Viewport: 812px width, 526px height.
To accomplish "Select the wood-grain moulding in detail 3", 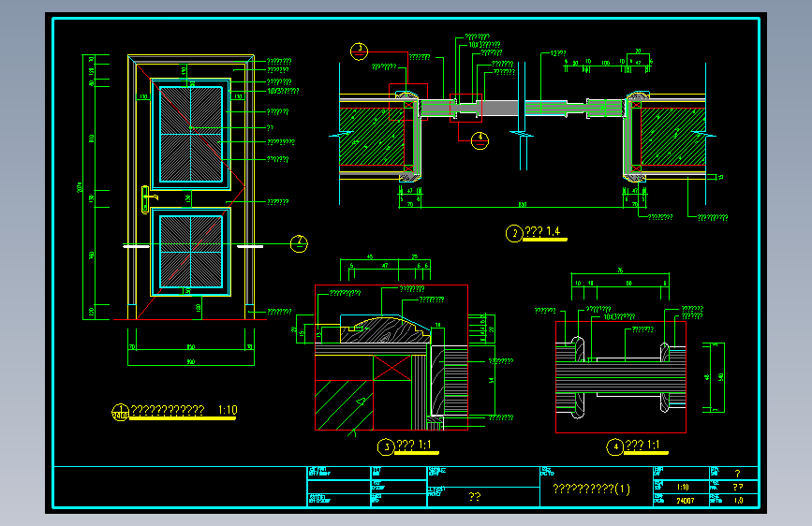I will (x=385, y=331).
